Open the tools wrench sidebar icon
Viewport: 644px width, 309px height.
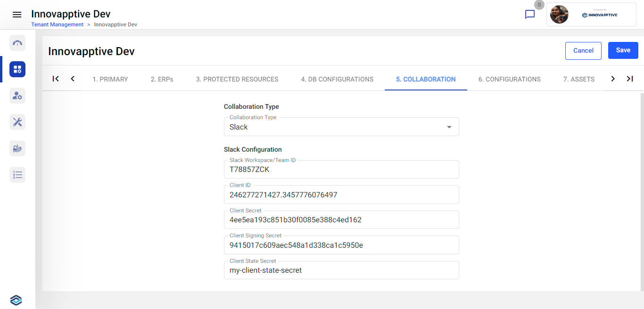17,122
